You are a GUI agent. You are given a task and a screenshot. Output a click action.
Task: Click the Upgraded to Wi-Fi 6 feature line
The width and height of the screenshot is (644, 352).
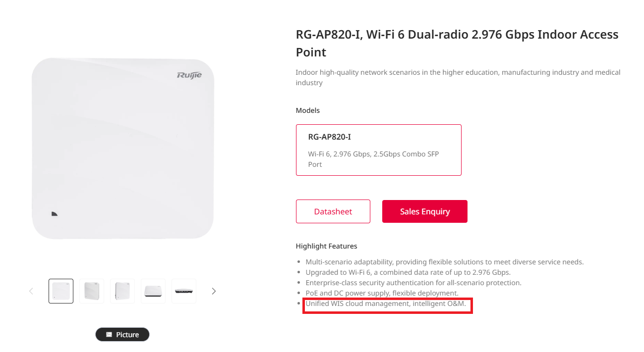point(408,272)
